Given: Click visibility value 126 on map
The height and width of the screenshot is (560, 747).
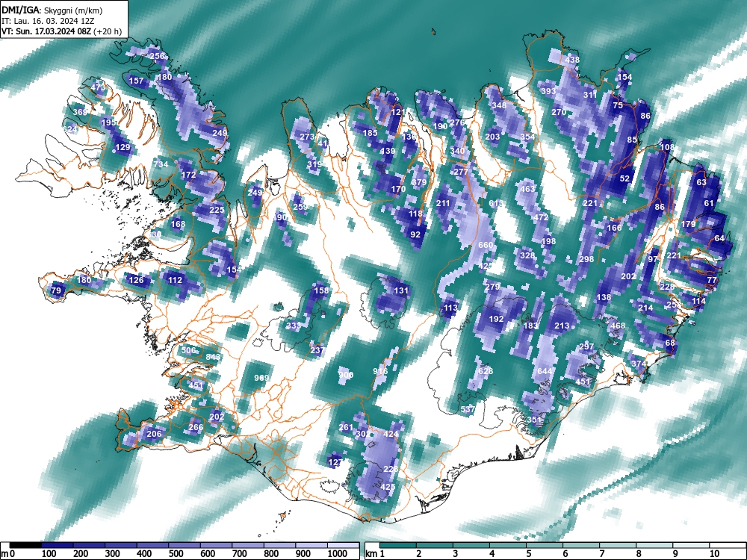Looking at the screenshot, I should [x=136, y=280].
